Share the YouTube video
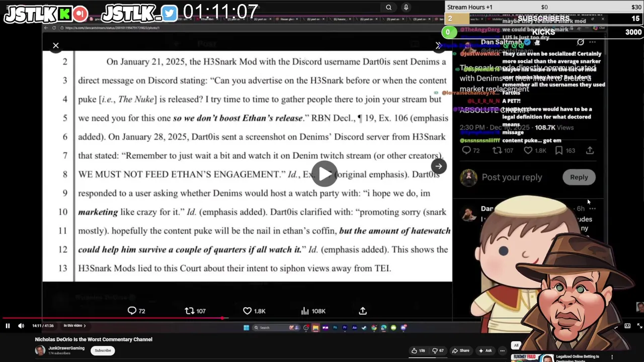Image resolution: width=644 pixels, height=362 pixels. click(x=461, y=350)
